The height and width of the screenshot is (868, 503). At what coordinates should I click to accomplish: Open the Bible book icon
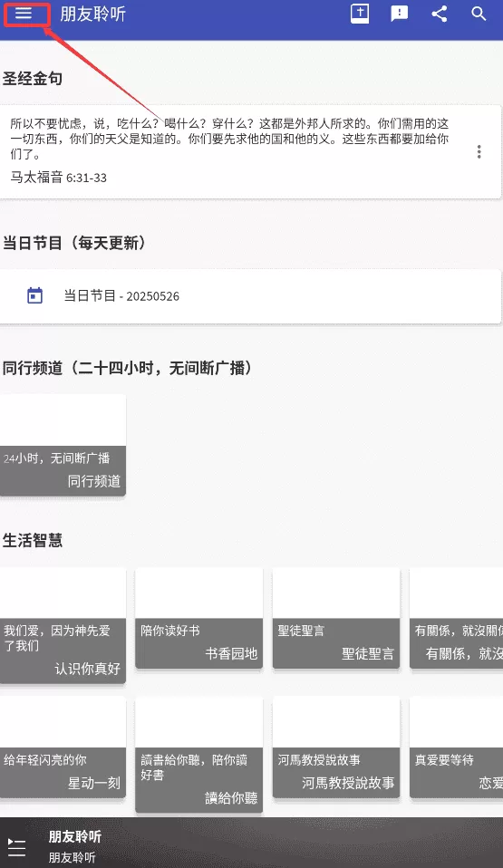[x=360, y=14]
